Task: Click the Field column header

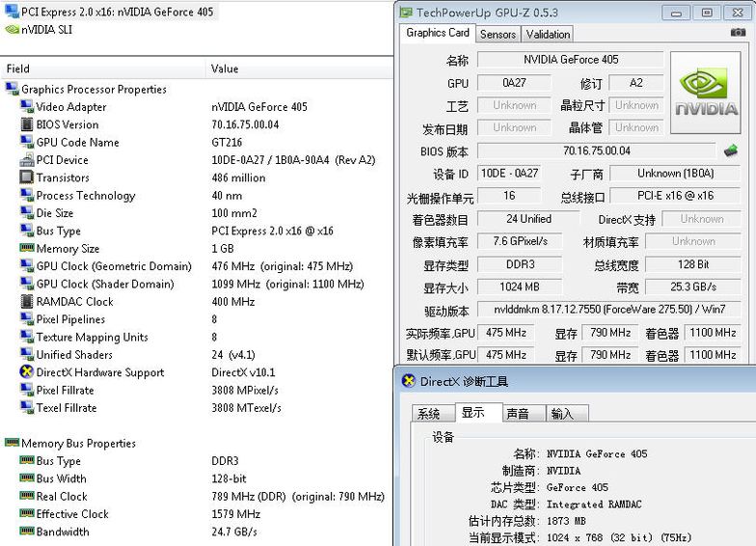Action: [18, 68]
